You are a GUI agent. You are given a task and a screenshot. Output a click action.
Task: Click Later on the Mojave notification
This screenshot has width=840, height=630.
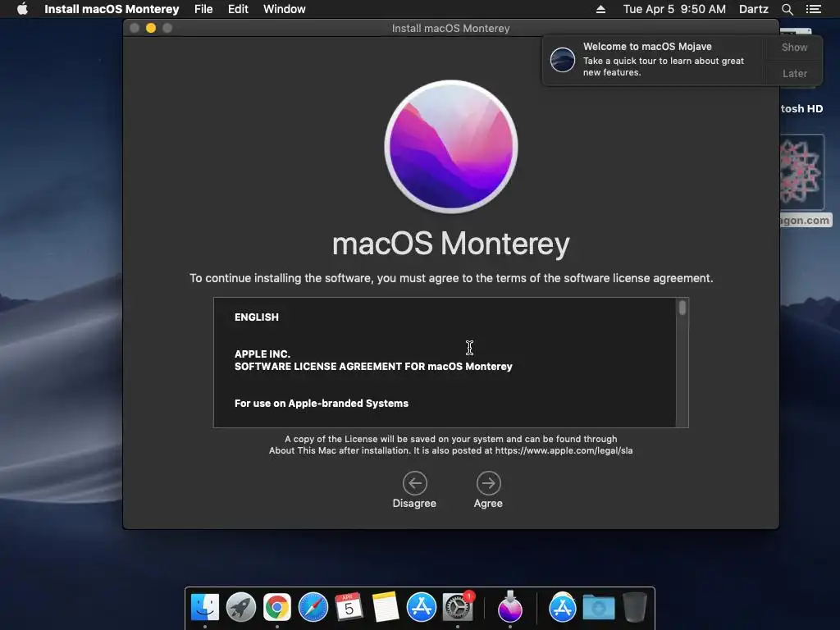(x=794, y=73)
